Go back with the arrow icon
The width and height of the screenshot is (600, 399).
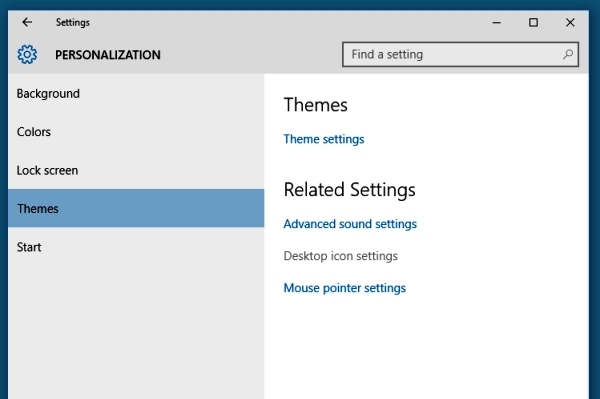27,23
